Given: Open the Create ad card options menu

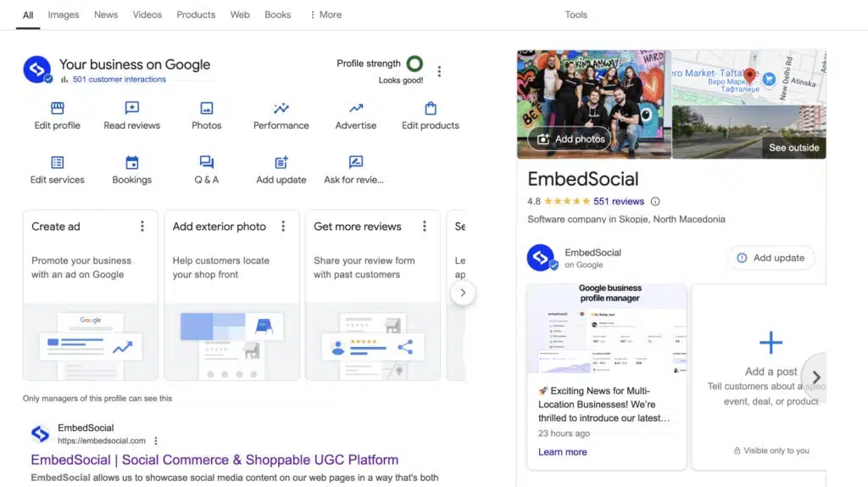Looking at the screenshot, I should click(142, 226).
